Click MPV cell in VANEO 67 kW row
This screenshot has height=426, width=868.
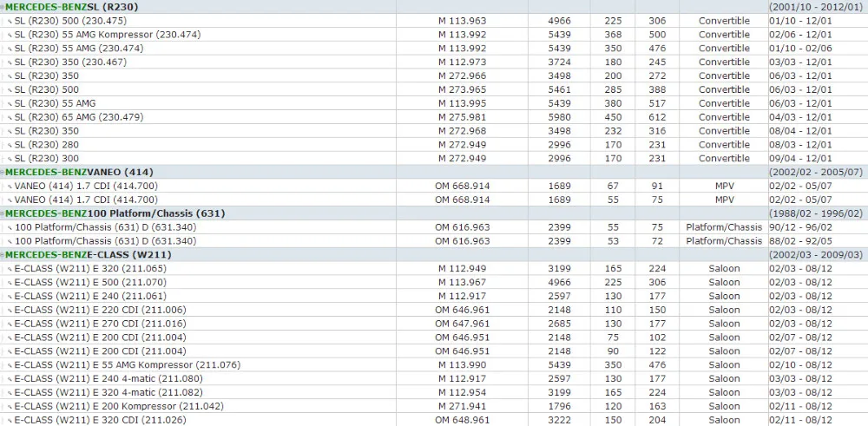724,186
